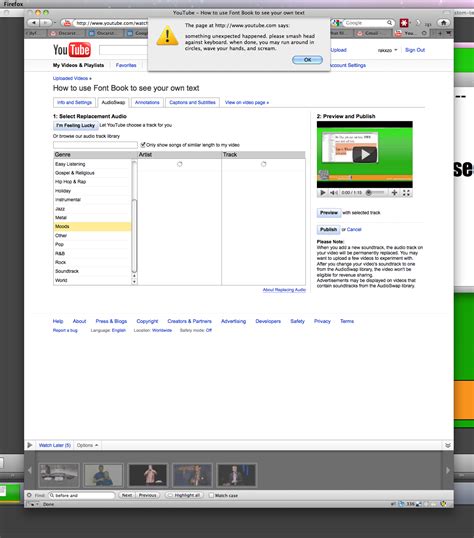Click the magnifier in the Google search box
Image resolution: width=474 pixels, height=538 pixels.
pyautogui.click(x=389, y=23)
